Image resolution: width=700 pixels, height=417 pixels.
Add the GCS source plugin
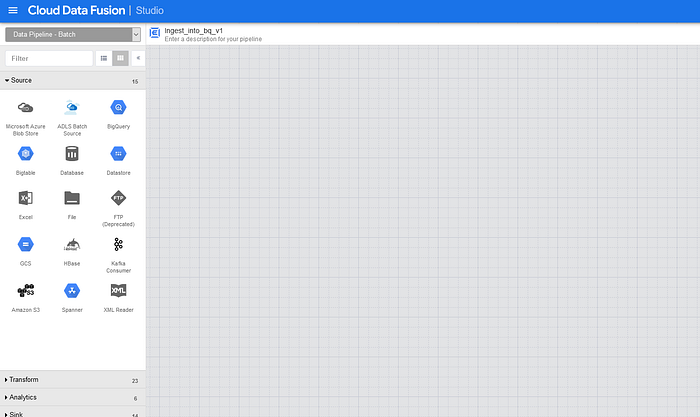[x=25, y=251]
